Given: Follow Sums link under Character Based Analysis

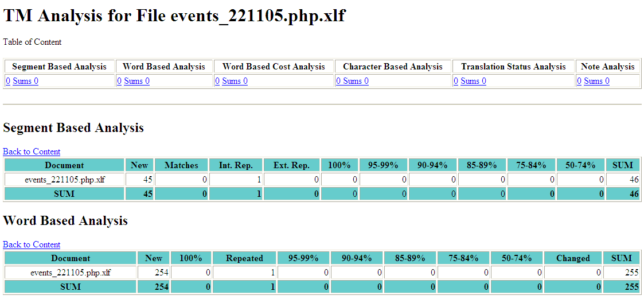Looking at the screenshot, I should point(352,81).
